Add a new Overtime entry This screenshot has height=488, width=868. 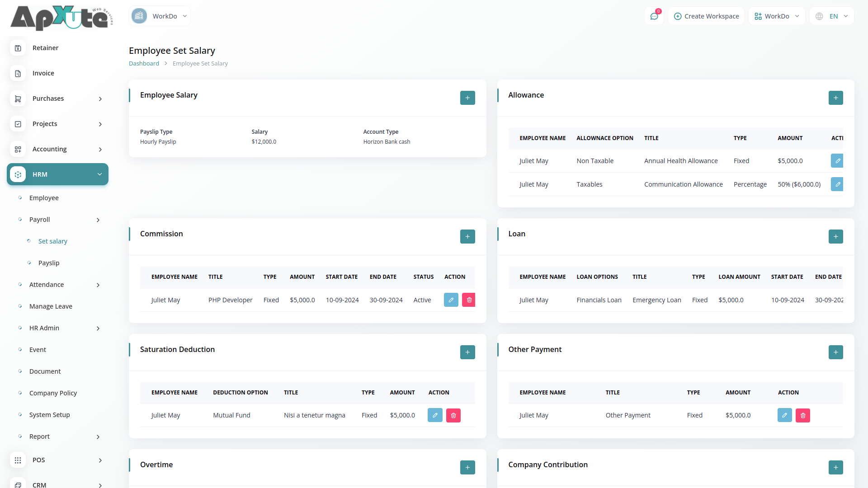[467, 468]
